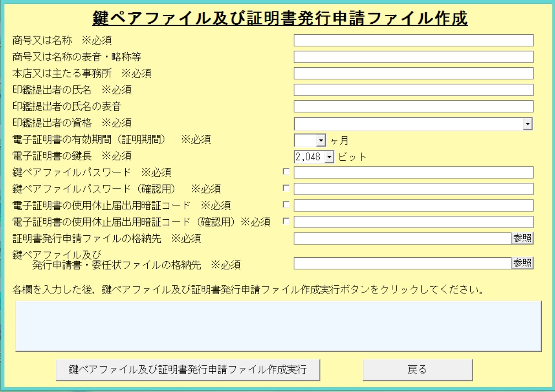Click the 鍵ペアファイルパスワード input field

pyautogui.click(x=413, y=173)
